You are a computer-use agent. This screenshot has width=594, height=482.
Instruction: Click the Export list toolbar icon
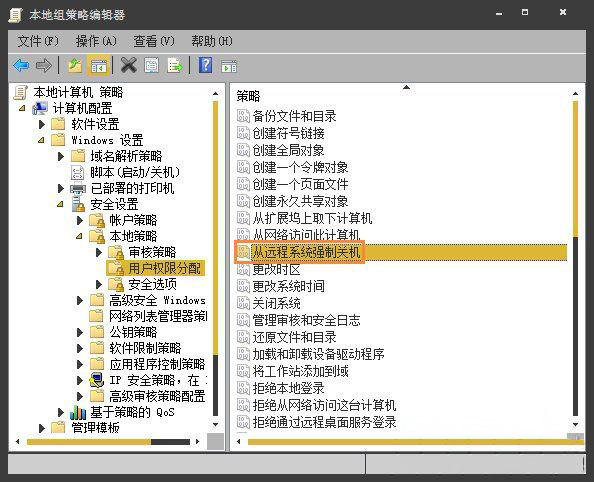[174, 66]
